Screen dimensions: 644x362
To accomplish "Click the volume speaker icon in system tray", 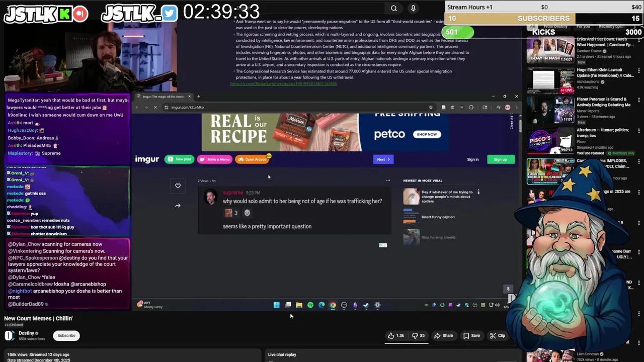I will click(497, 305).
